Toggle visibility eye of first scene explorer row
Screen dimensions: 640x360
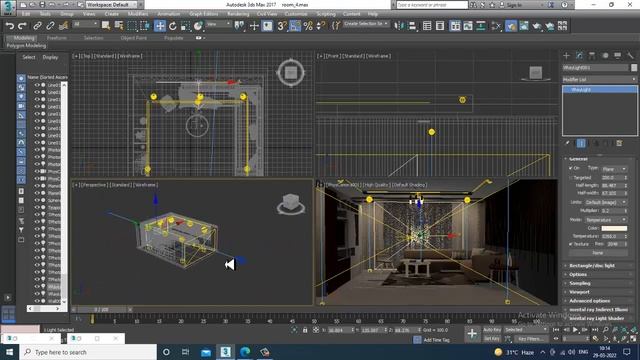click(37, 85)
